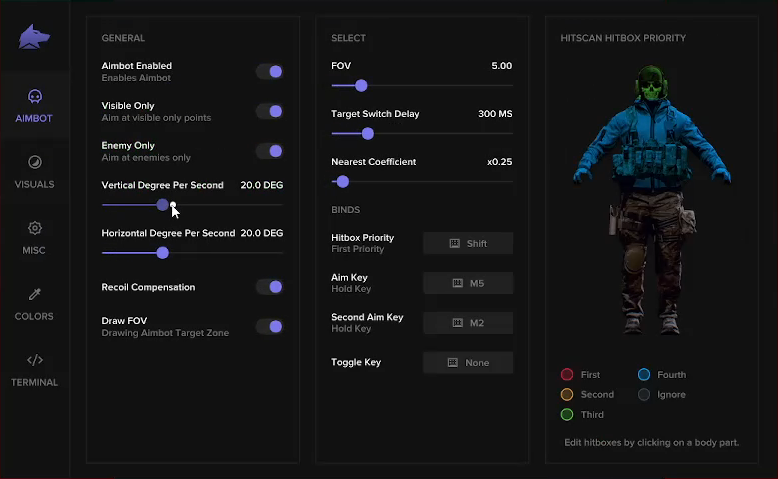Click Horizontal Degree Per Second slider handle
778x479 pixels.
[163, 253]
